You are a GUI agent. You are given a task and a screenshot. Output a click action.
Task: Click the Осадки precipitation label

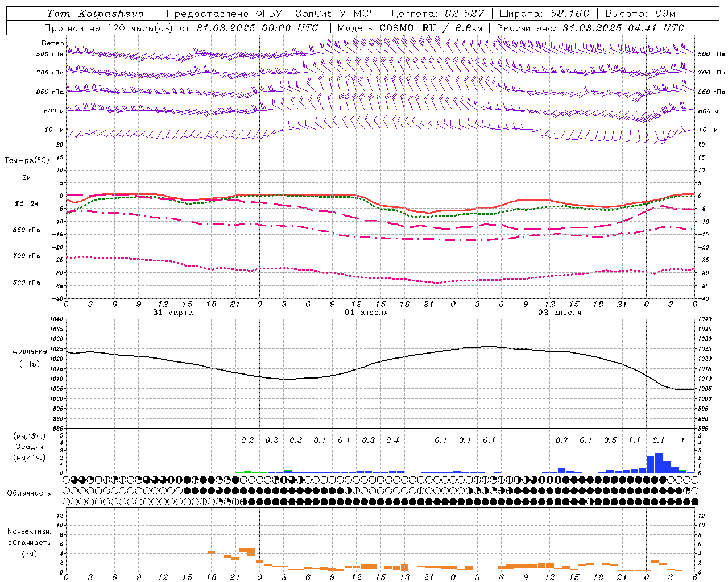click(x=29, y=447)
